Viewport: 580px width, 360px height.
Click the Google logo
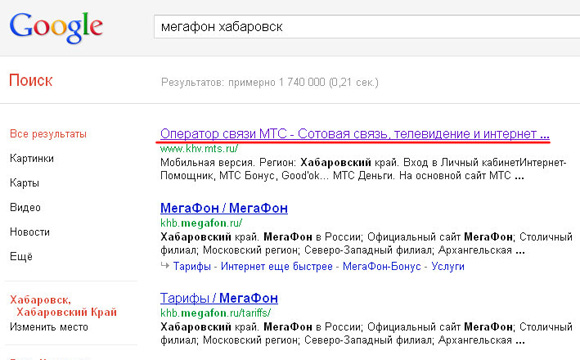56,27
